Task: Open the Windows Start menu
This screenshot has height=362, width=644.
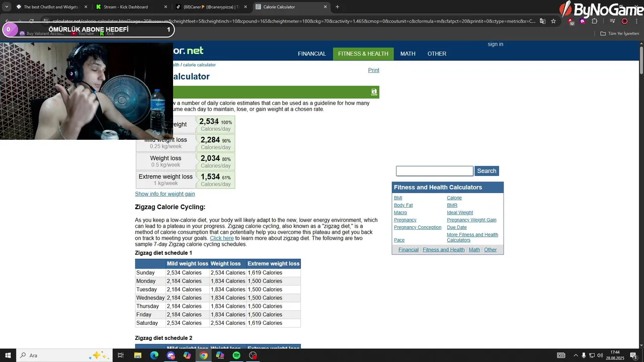Action: tap(8, 355)
